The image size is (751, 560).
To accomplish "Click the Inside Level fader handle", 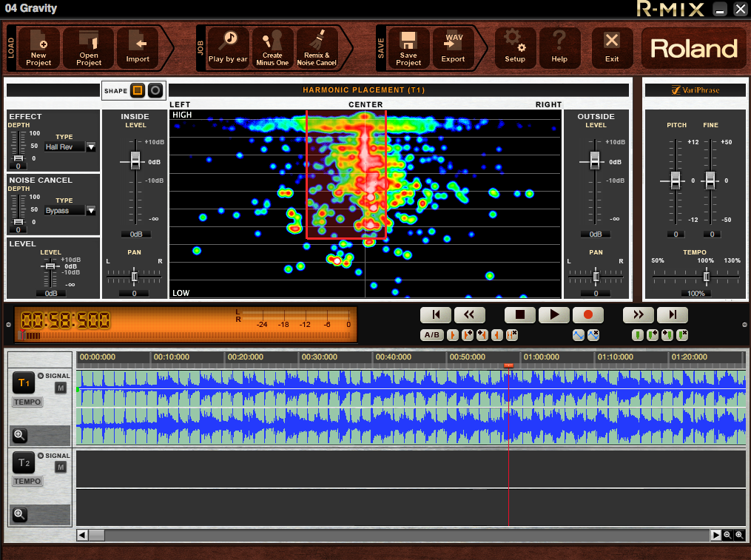I will coord(135,161).
